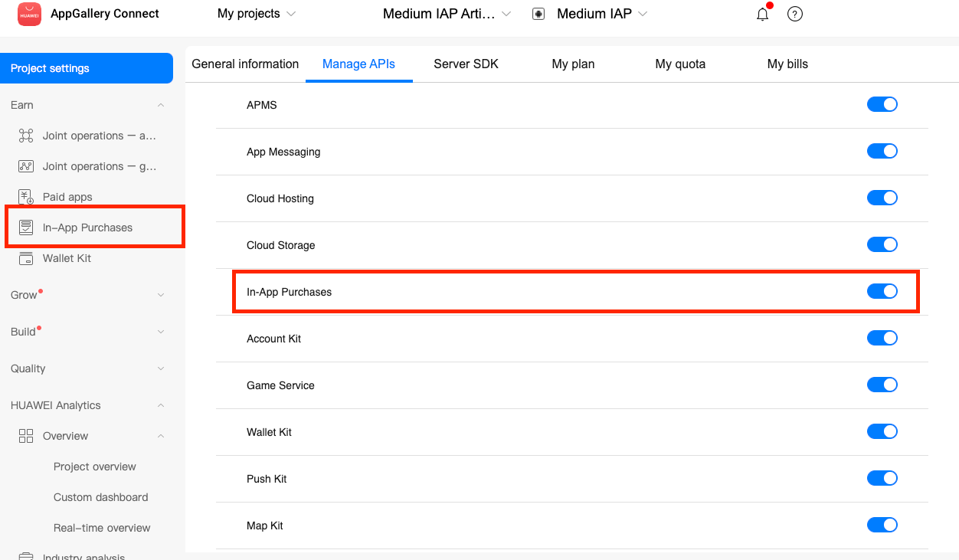Screen dimensions: 959x560
Task: Click the Huawei AppGallery Connect logo
Action: pyautogui.click(x=29, y=14)
